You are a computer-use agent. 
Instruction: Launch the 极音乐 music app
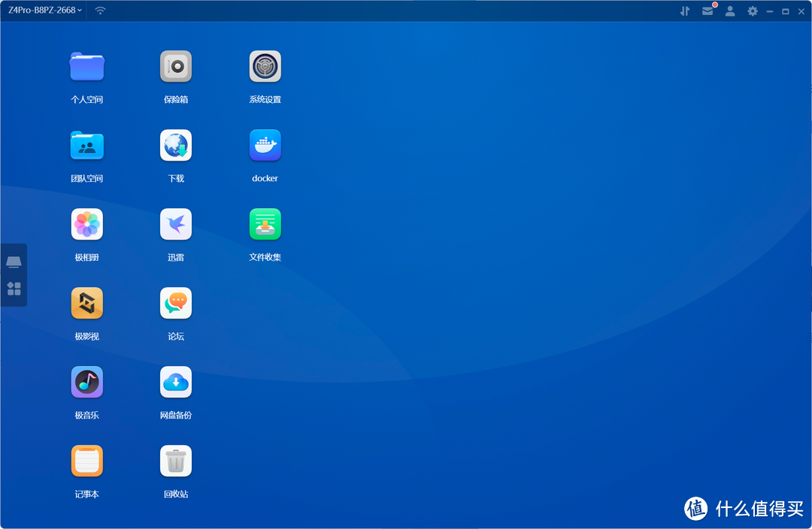click(x=87, y=382)
